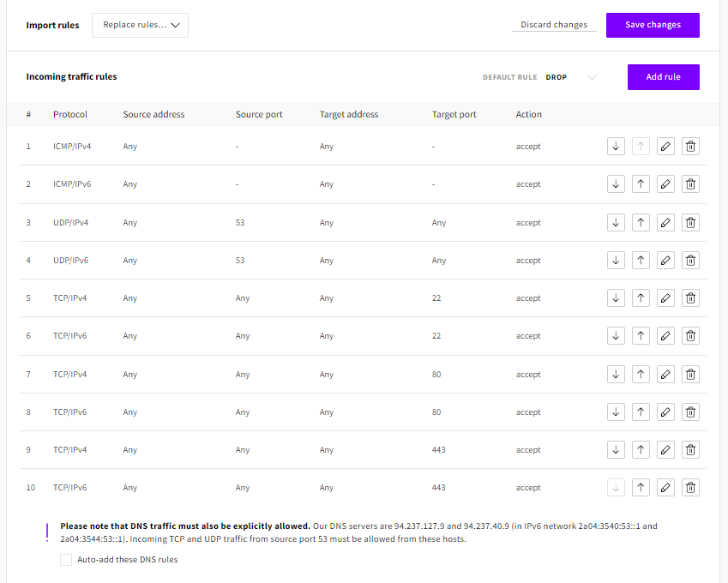Edit rule 7 TCP/IPv4 port 80
The width and height of the screenshot is (728, 583).
pyautogui.click(x=665, y=374)
